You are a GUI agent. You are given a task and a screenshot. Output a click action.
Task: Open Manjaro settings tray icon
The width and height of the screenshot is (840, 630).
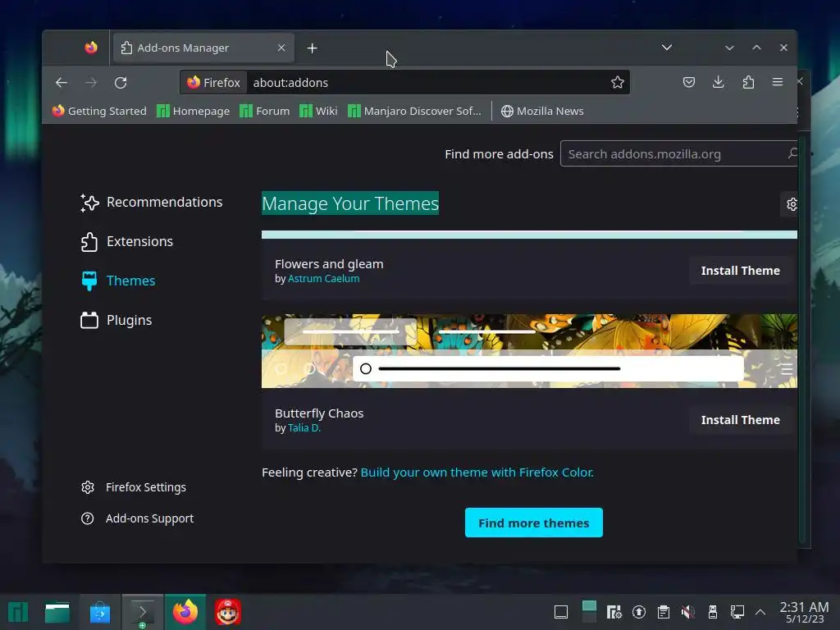coord(614,612)
